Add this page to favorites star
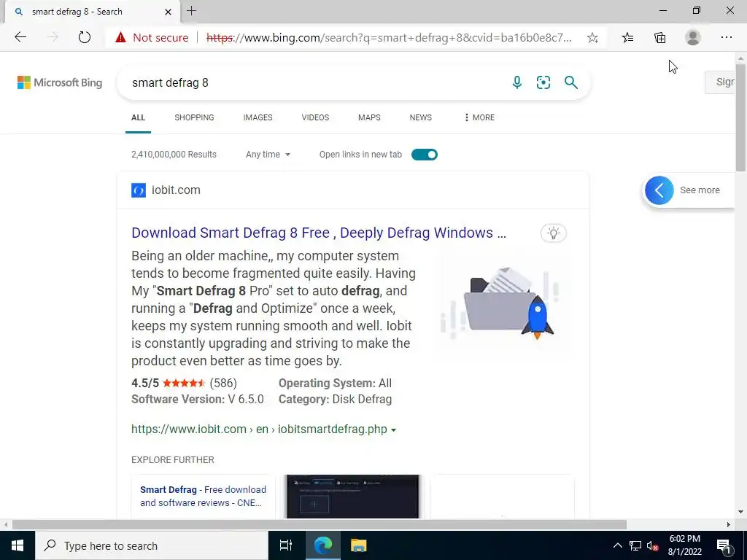Viewport: 747px width, 560px height. pos(592,38)
